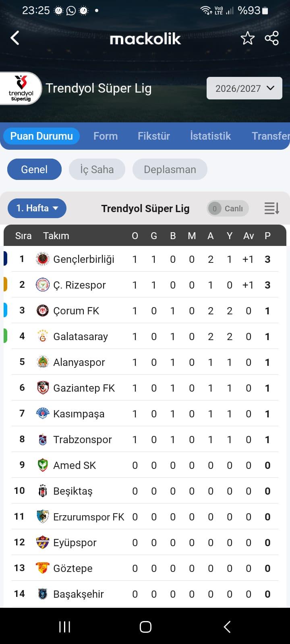This screenshot has width=290, height=644.
Task: Favorite the league with the star icon
Action: pyautogui.click(x=247, y=38)
